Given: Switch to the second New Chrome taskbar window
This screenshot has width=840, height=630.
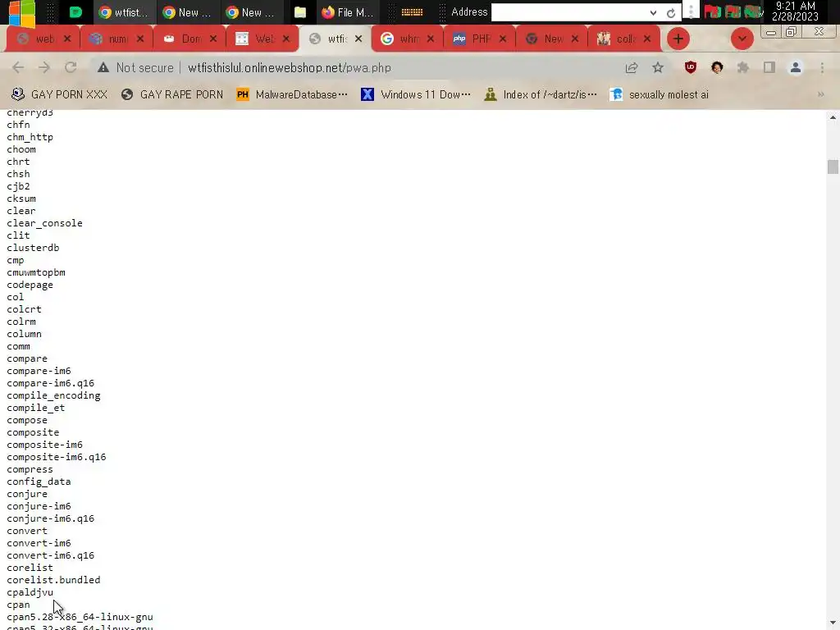Looking at the screenshot, I should pos(251,12).
